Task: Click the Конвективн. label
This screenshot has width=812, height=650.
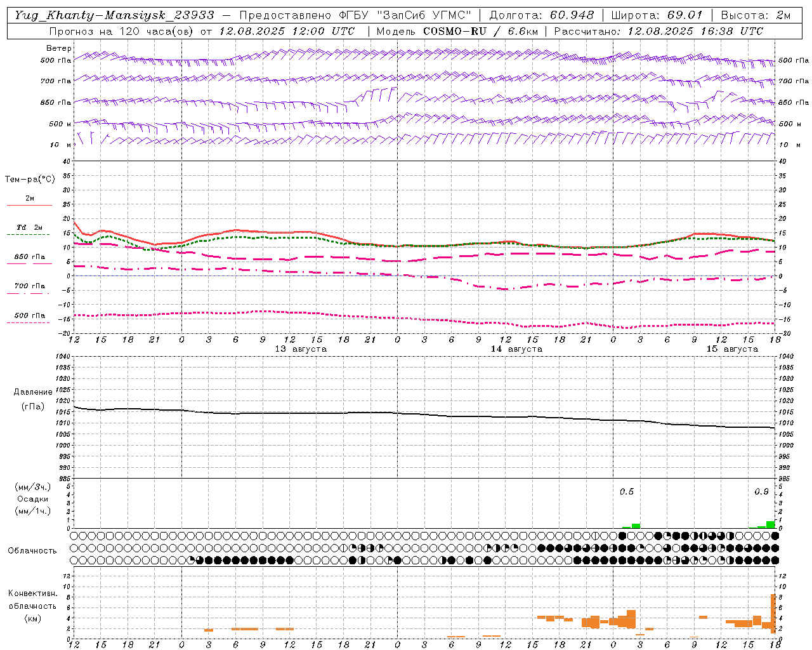Action: tap(33, 594)
